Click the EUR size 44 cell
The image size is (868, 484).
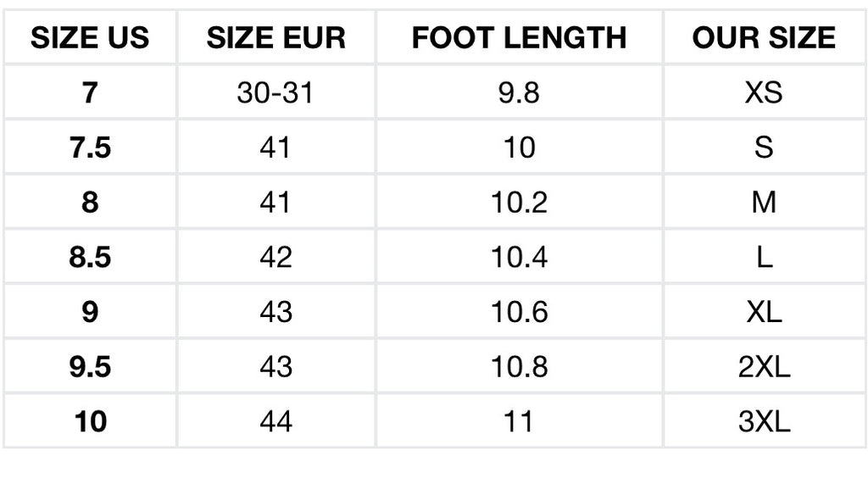pyautogui.click(x=276, y=421)
